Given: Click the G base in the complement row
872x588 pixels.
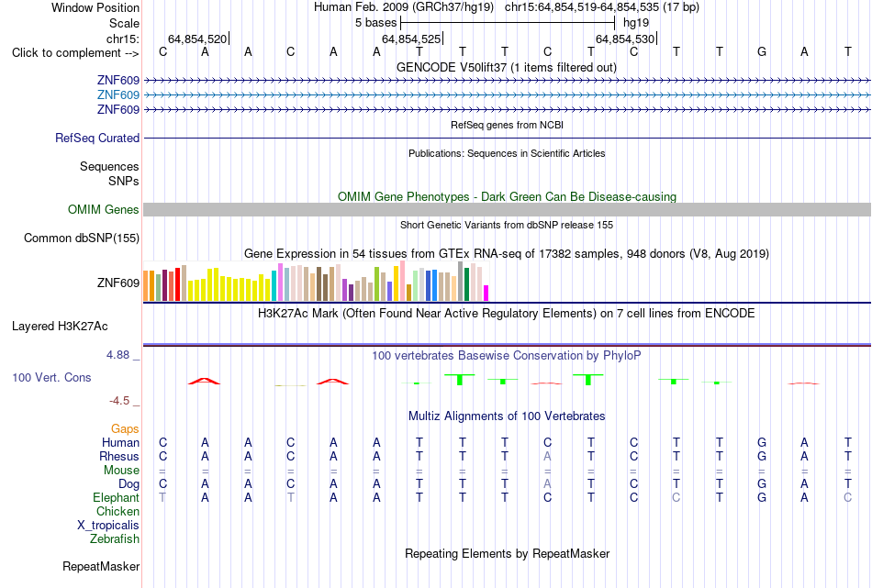Looking at the screenshot, I should 761,52.
